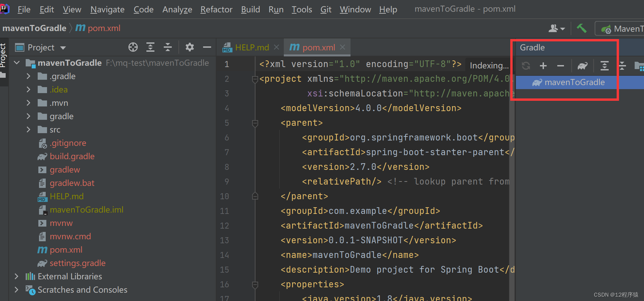
Task: Open the View menu
Action: [x=72, y=10]
